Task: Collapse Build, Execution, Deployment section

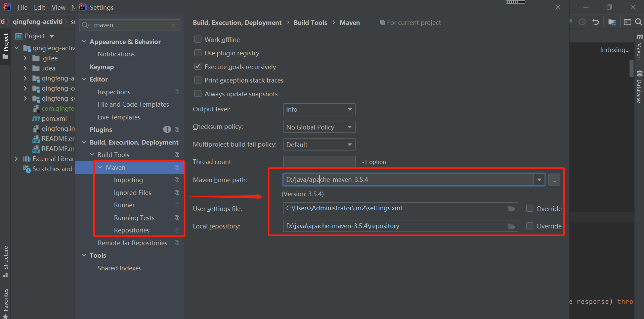Action: pyautogui.click(x=84, y=142)
